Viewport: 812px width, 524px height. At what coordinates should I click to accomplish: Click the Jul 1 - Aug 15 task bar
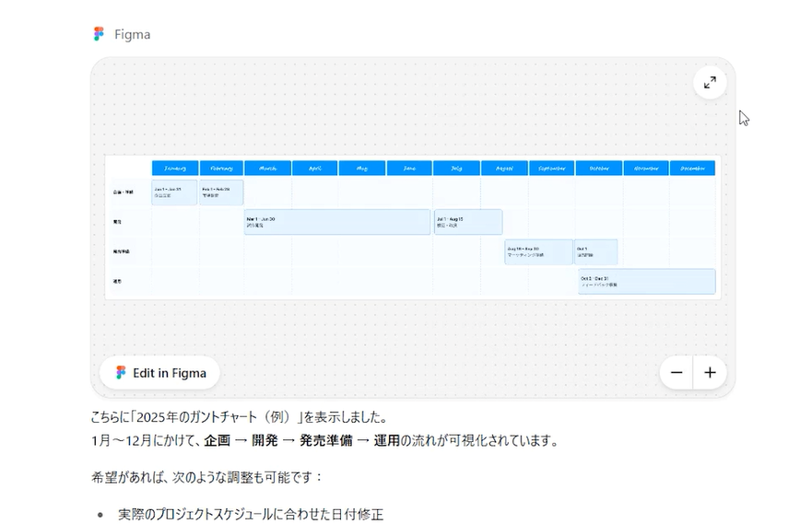(468, 222)
